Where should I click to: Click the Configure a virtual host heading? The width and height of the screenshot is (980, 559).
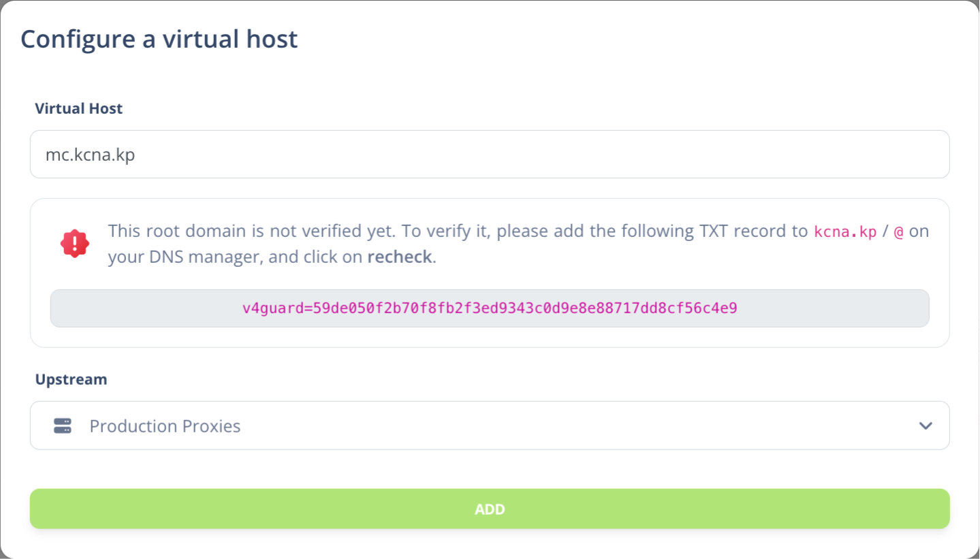[x=159, y=39]
